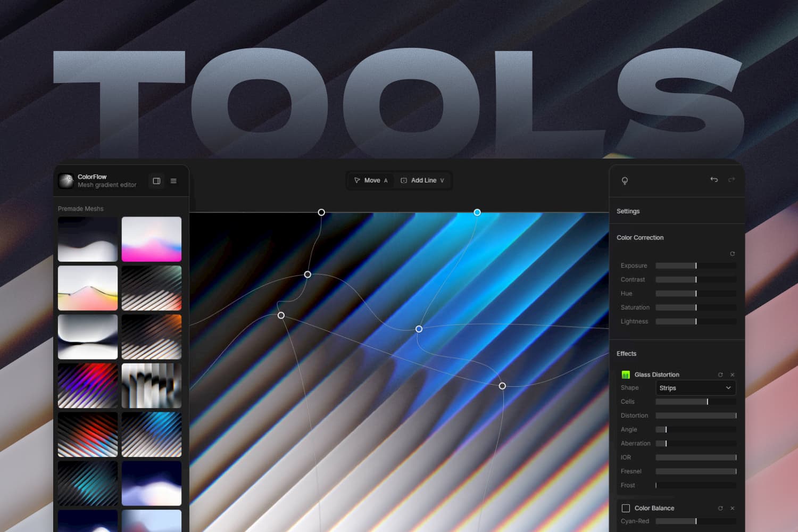
Task: Select the blue diagonal striped premade mesh
Action: pyautogui.click(x=152, y=435)
